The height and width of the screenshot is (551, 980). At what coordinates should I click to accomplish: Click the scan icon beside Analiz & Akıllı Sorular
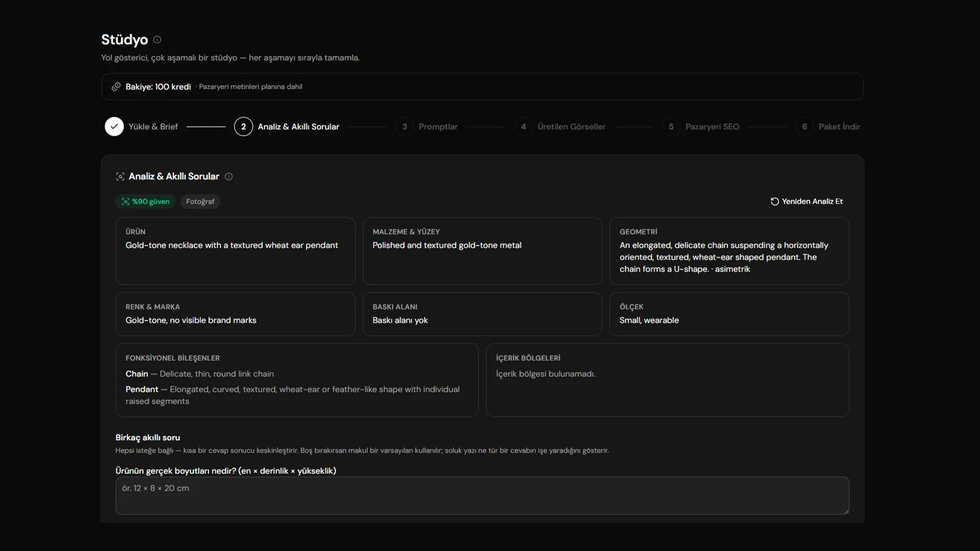[120, 177]
